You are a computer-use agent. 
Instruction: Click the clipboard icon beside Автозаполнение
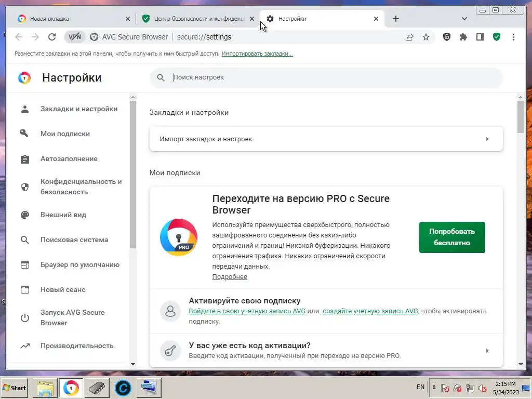pos(25,159)
